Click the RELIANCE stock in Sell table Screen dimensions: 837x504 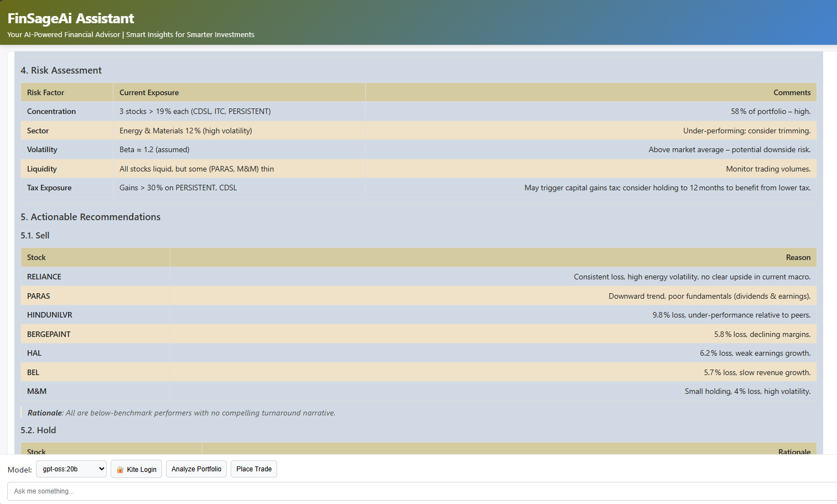[x=44, y=277]
